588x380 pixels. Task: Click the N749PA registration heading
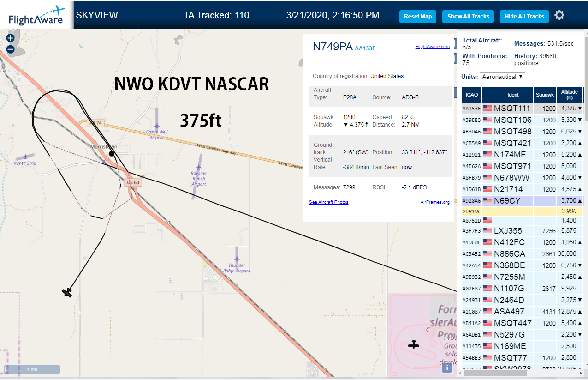[x=333, y=47]
